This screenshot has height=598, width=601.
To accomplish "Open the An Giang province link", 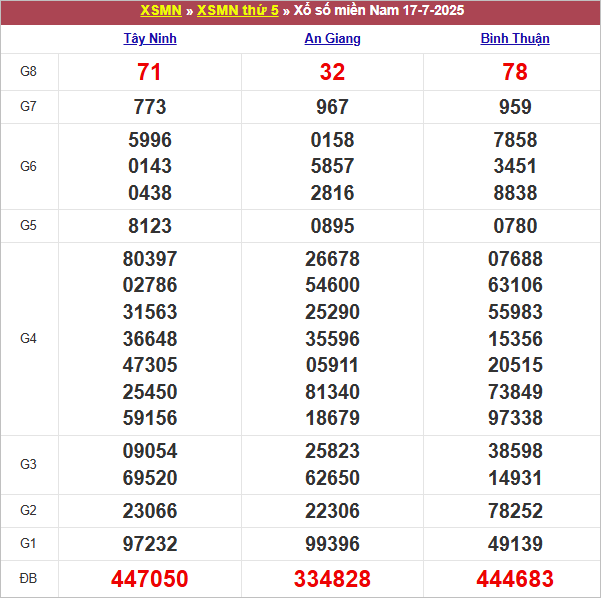I will point(332,38).
